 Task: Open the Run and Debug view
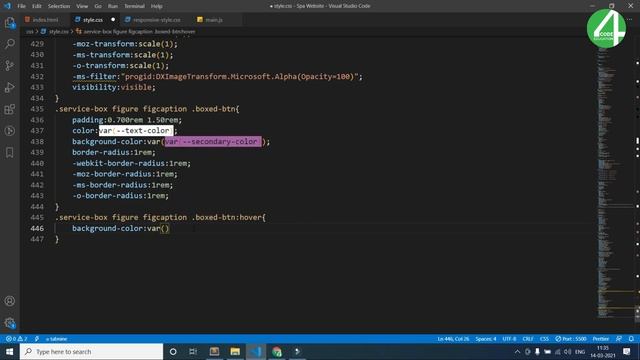pyautogui.click(x=10, y=87)
